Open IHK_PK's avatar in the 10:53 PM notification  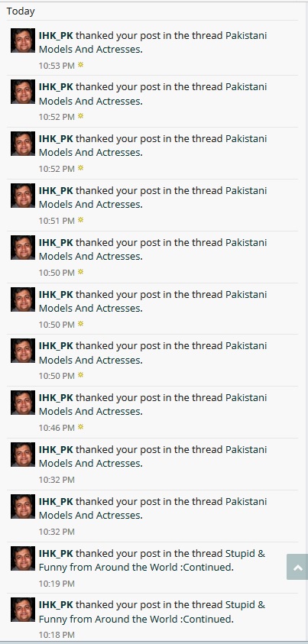click(23, 40)
